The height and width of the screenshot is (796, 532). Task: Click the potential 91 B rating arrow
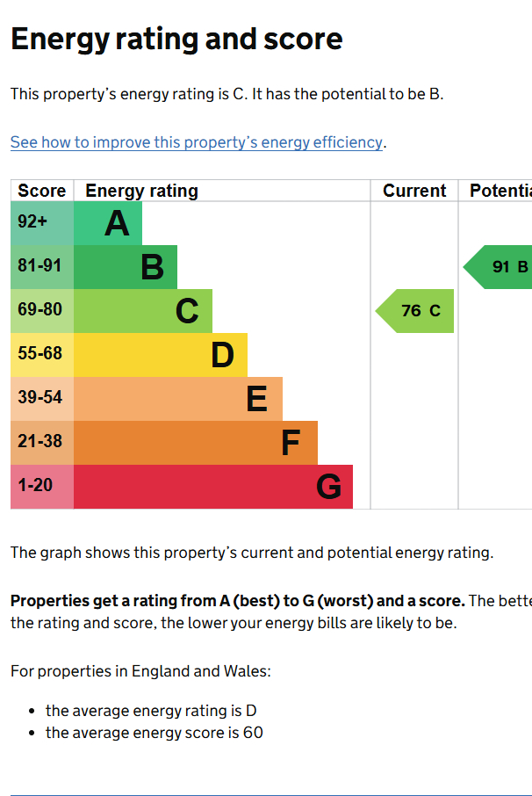(500, 267)
